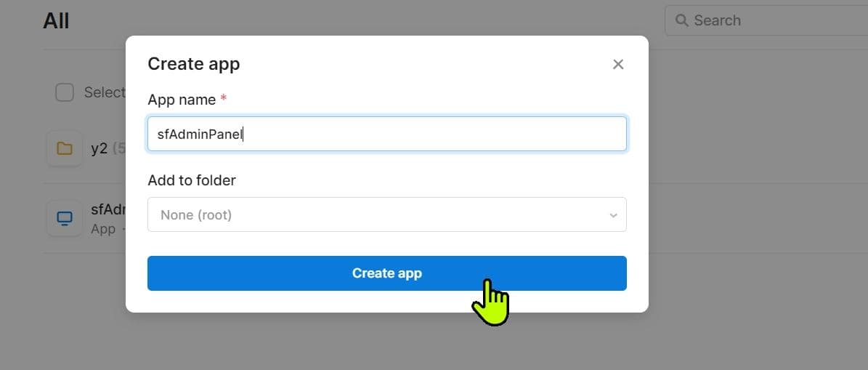Tick the Select all checkbox
868x370 pixels.
65,92
